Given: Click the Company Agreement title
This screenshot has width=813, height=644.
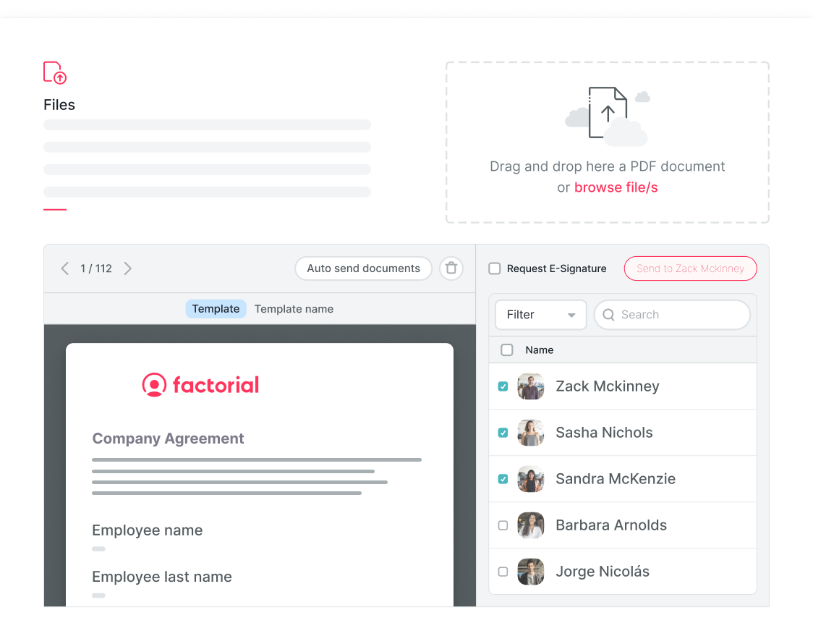Looking at the screenshot, I should (168, 438).
